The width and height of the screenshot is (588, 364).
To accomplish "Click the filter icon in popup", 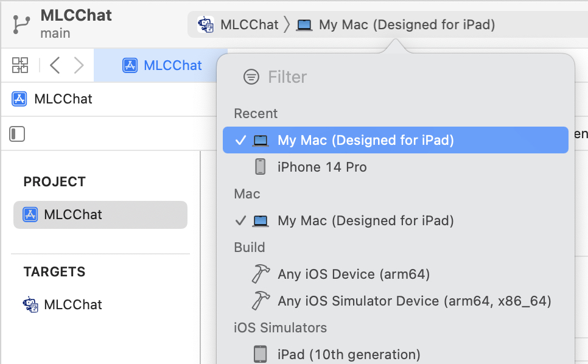I will pos(251,77).
